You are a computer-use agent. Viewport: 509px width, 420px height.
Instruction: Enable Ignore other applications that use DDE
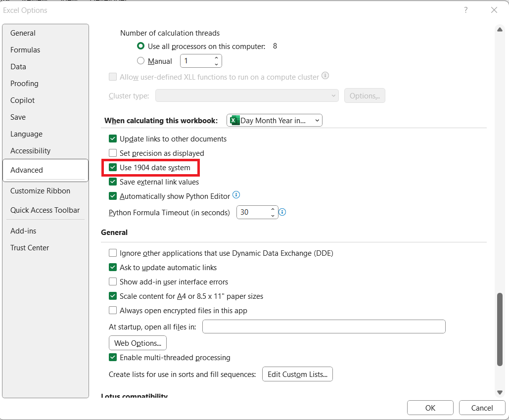point(113,253)
